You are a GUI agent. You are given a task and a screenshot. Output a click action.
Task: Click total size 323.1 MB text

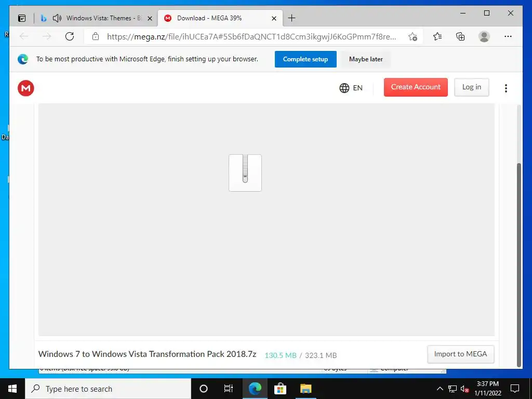(321, 355)
